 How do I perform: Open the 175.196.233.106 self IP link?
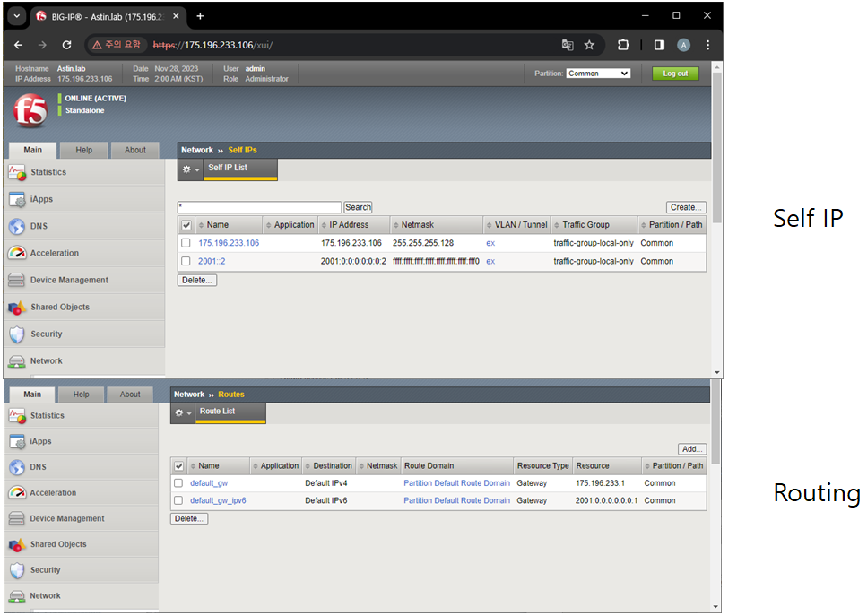click(229, 243)
